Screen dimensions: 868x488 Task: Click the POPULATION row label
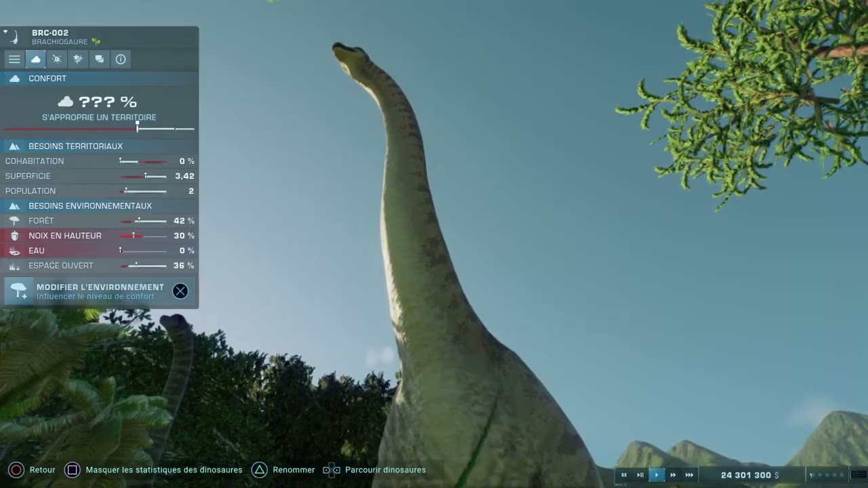[x=31, y=191]
